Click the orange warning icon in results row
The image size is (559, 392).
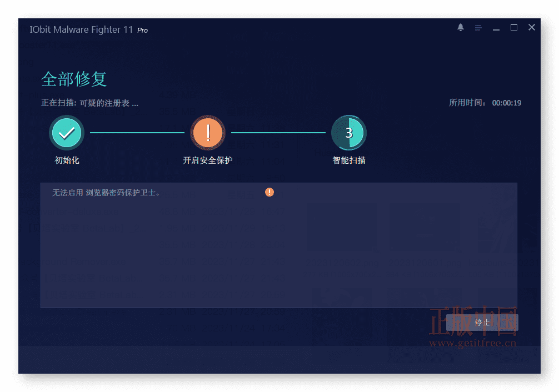click(x=269, y=192)
